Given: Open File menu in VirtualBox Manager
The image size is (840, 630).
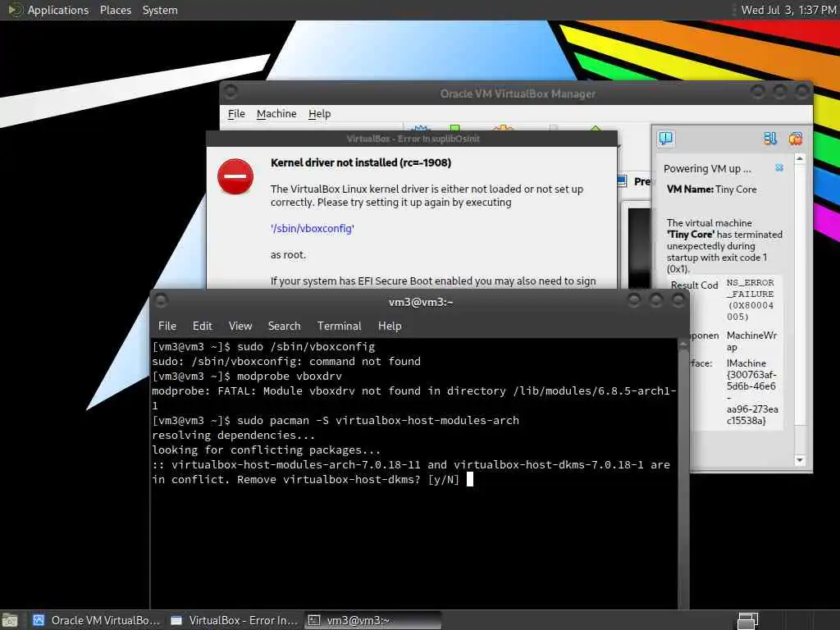Looking at the screenshot, I should pos(236,113).
